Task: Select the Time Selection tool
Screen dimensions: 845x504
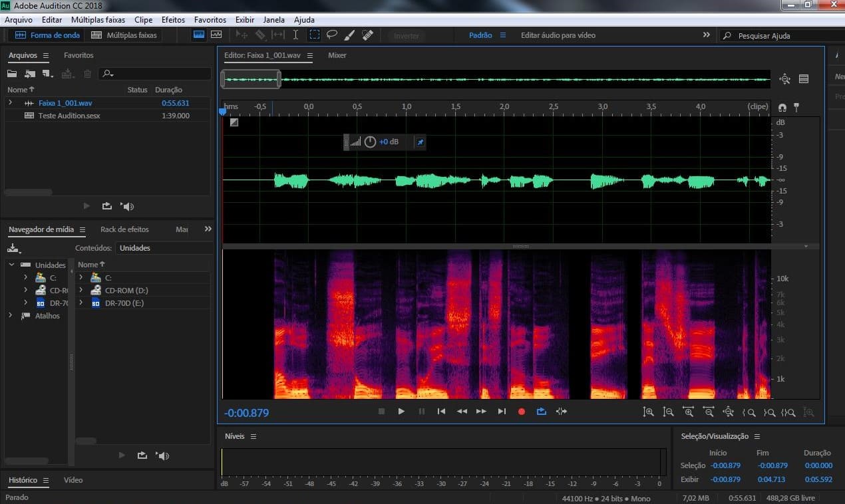Action: [296, 35]
